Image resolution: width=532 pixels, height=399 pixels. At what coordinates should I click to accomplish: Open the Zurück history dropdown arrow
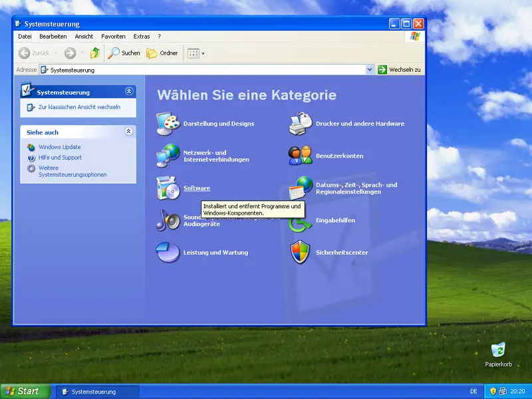56,53
